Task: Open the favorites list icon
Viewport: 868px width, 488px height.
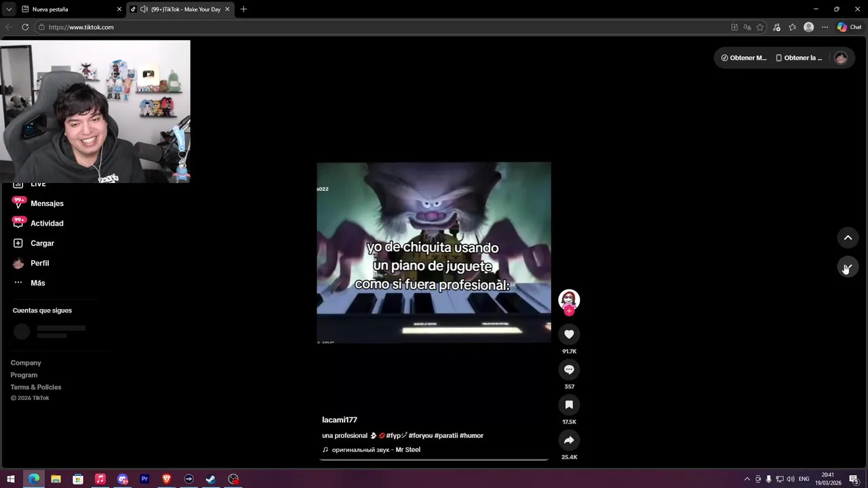Action: [x=793, y=27]
